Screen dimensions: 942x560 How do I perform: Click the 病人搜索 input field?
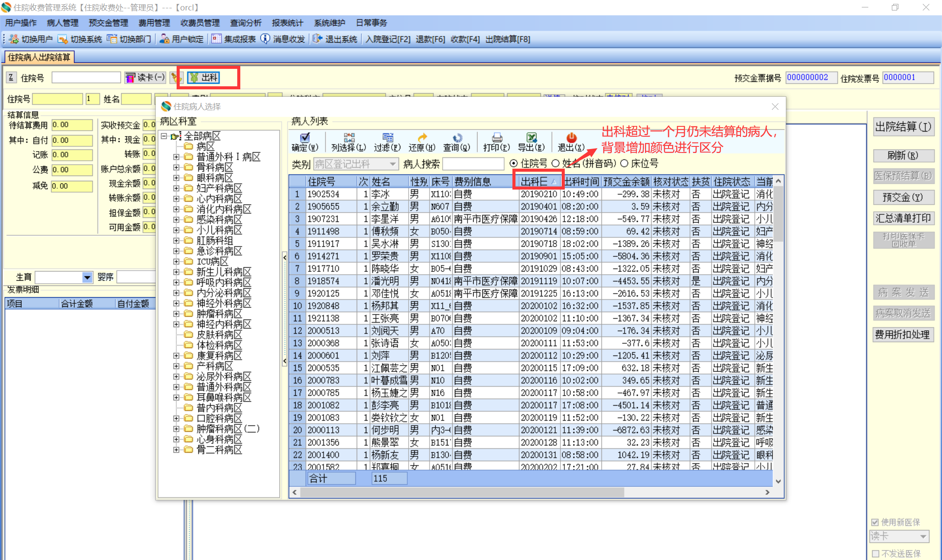coord(473,164)
